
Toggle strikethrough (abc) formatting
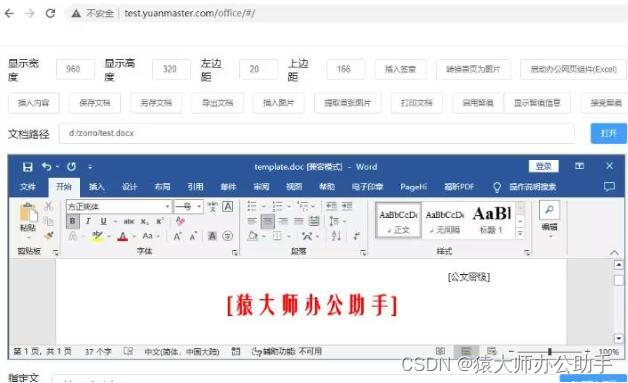pyautogui.click(x=129, y=221)
